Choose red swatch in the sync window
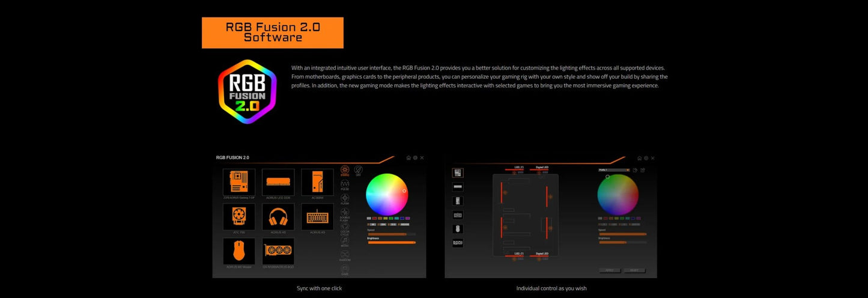868x298 pixels. [374, 218]
